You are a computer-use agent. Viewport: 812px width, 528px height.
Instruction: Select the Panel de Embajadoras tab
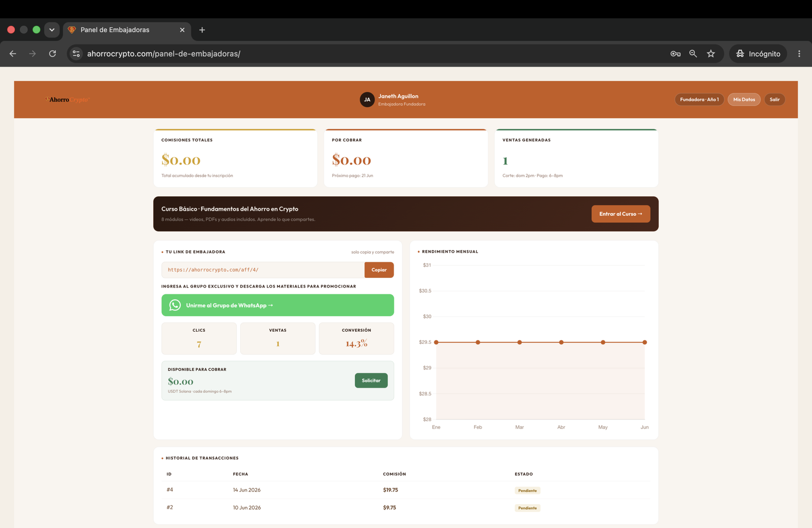[127, 30]
